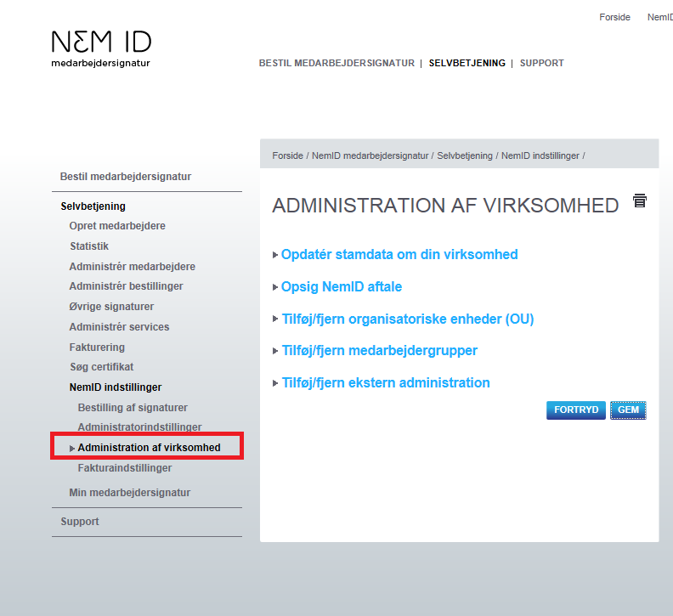Open Min medarbejdersignatur in sidebar

tap(130, 492)
